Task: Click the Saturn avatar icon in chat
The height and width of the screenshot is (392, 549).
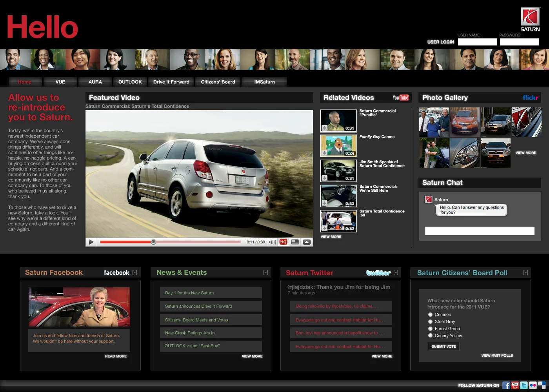Action: tap(429, 200)
